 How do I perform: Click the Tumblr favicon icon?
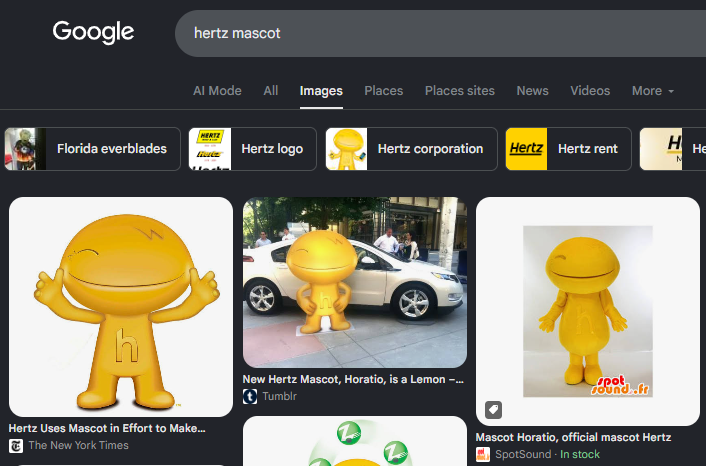coord(250,396)
